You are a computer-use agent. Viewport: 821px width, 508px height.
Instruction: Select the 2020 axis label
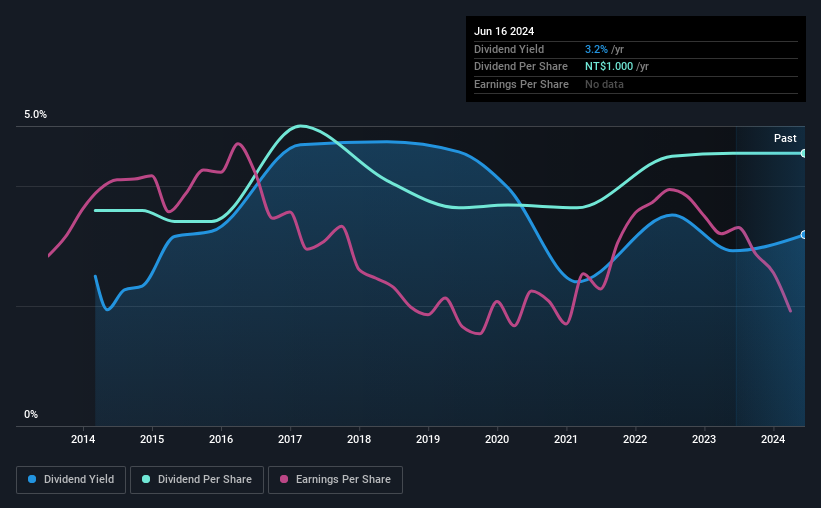click(497, 439)
